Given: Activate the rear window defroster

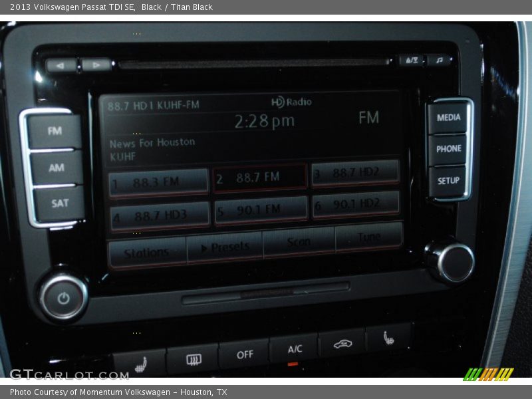Looking at the screenshot, I should [193, 359].
